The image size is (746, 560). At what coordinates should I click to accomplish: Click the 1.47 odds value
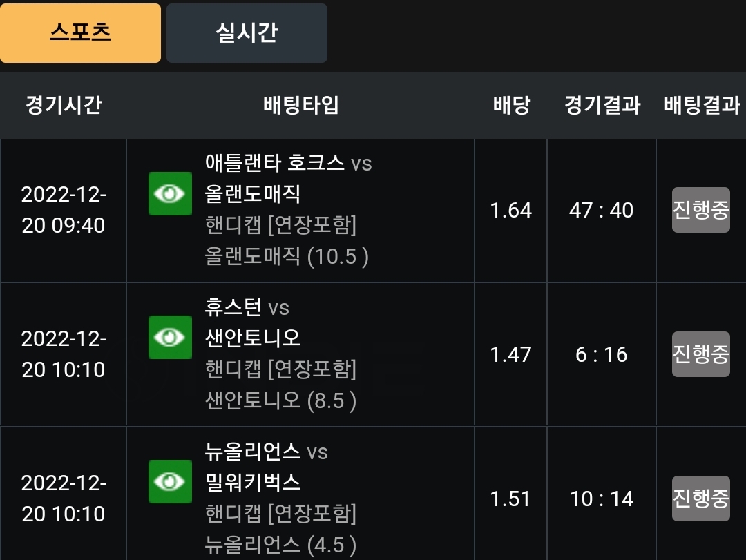coord(511,354)
